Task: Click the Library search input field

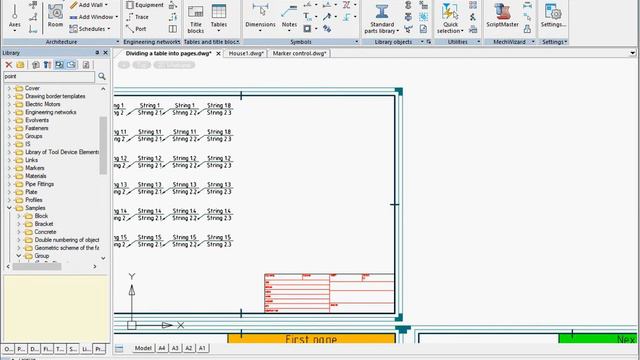Action: point(49,76)
